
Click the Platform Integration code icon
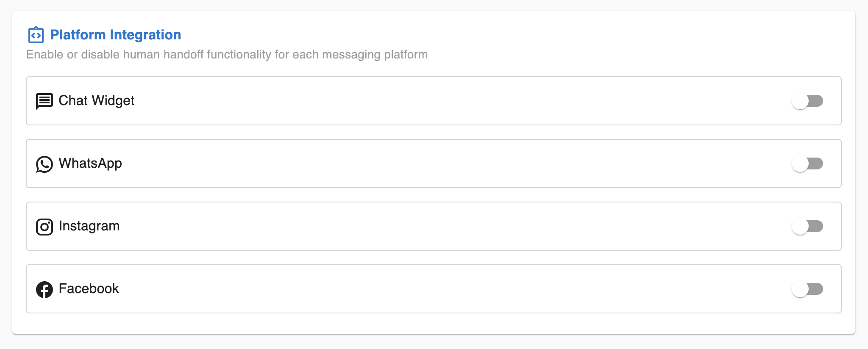36,35
